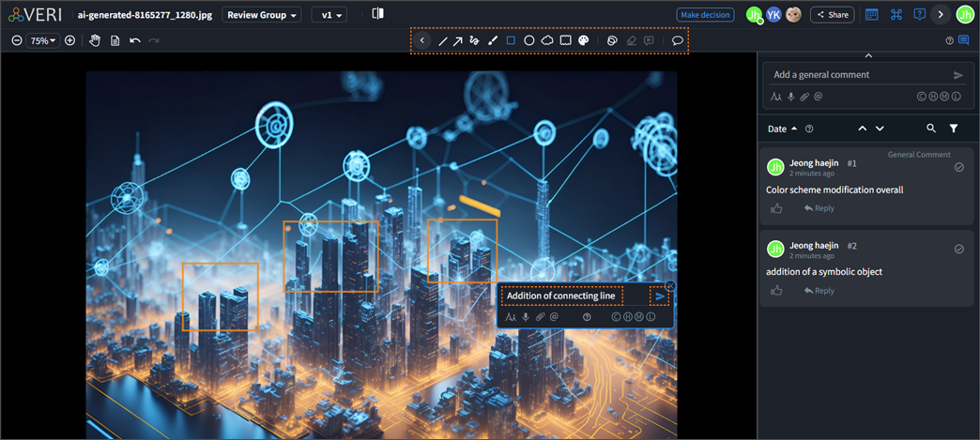Send the 'Addition of connecting line' comment
Screen dimensions: 980x440
tap(660, 296)
